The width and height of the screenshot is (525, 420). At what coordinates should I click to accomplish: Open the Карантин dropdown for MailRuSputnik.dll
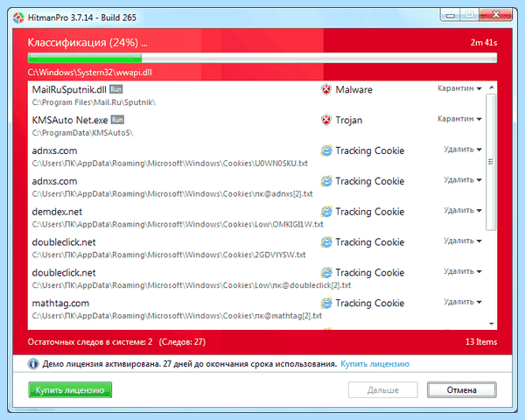[x=459, y=88]
